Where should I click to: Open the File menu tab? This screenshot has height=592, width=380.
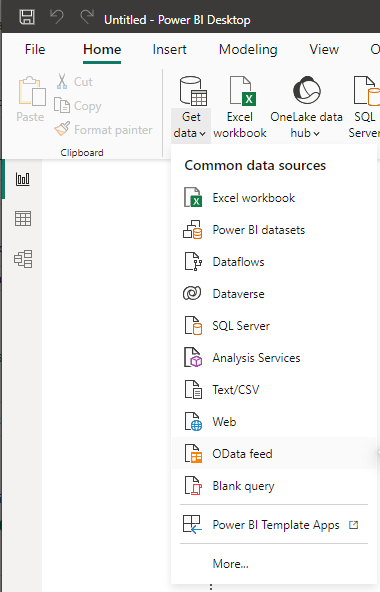pos(35,49)
